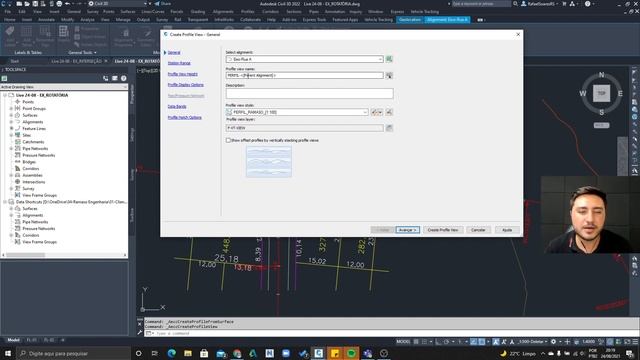640x360 pixels.
Task: Click the Profile view name input field
Action: click(x=304, y=76)
